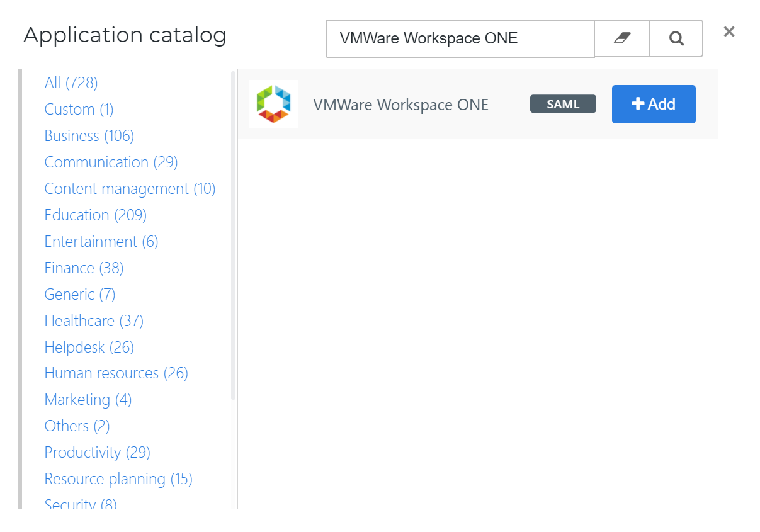Click the VMWare Workspace ONE logo thumbnail
This screenshot has height=532, width=760.
[273, 105]
